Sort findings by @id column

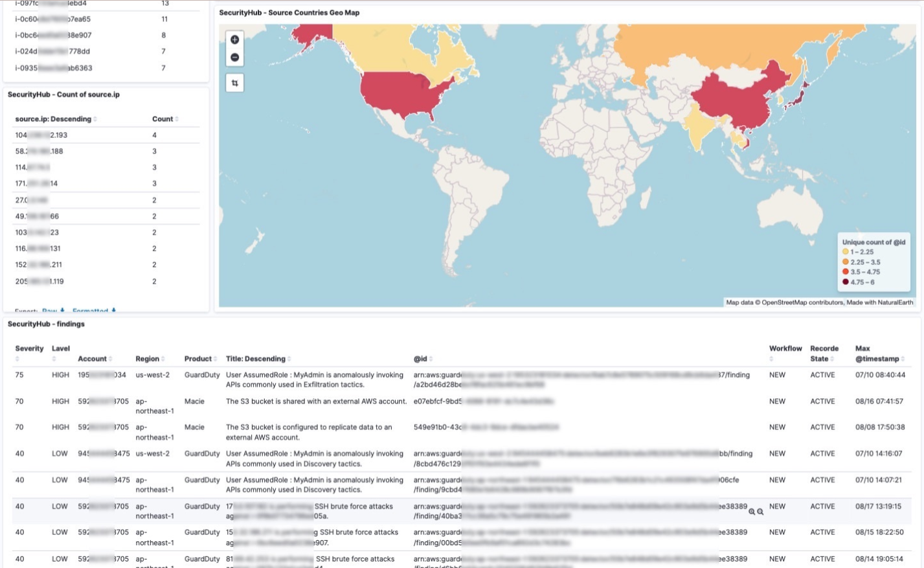(423, 359)
